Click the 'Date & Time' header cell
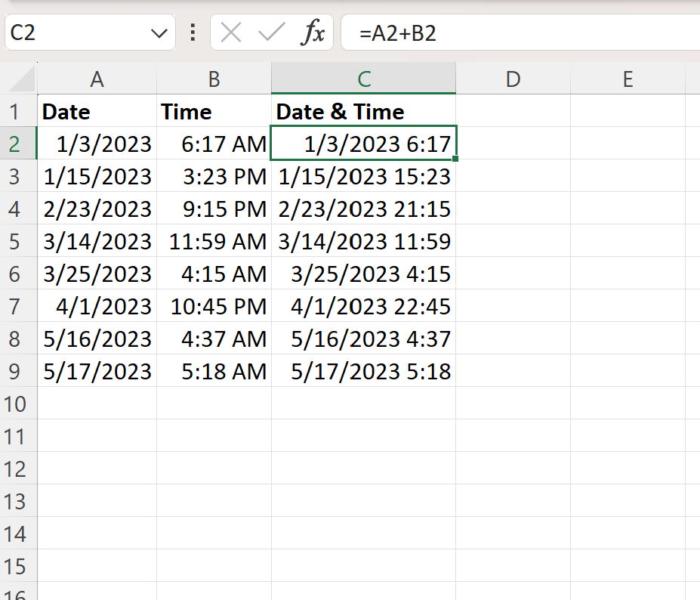 pyautogui.click(x=363, y=111)
